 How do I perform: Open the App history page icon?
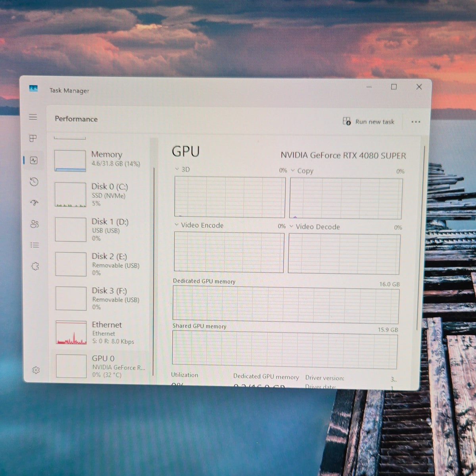point(34,182)
